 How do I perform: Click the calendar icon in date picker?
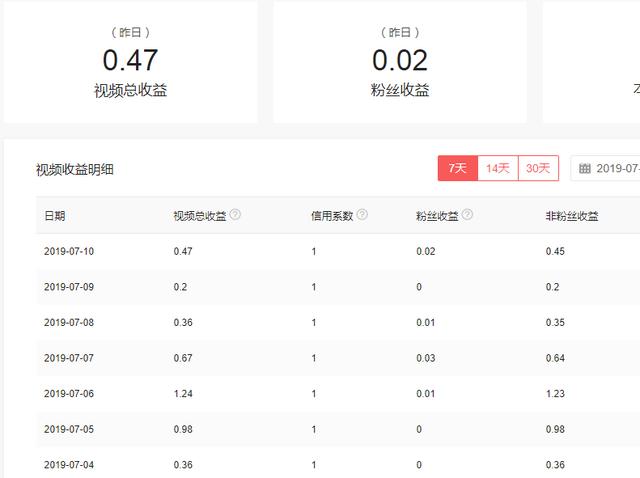click(585, 169)
